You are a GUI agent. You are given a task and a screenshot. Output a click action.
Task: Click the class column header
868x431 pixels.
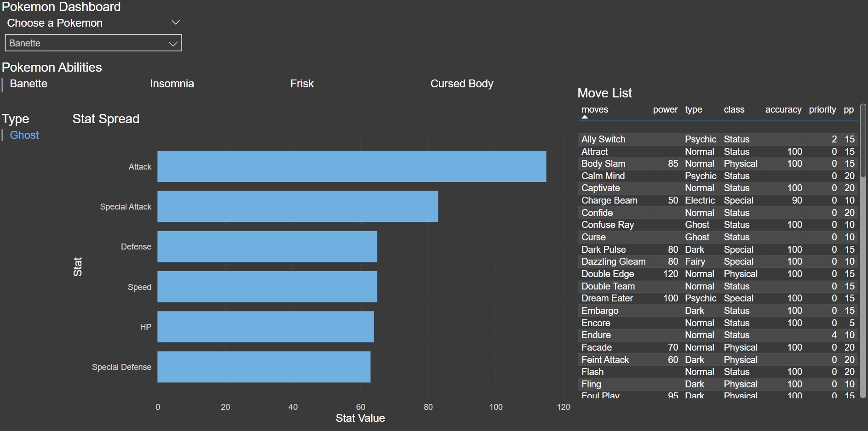tap(734, 110)
